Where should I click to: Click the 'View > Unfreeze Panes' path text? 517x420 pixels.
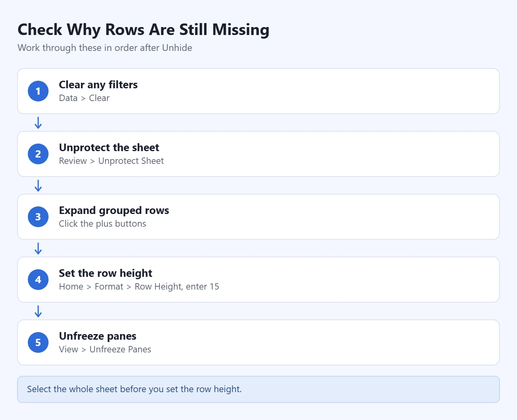tap(105, 350)
